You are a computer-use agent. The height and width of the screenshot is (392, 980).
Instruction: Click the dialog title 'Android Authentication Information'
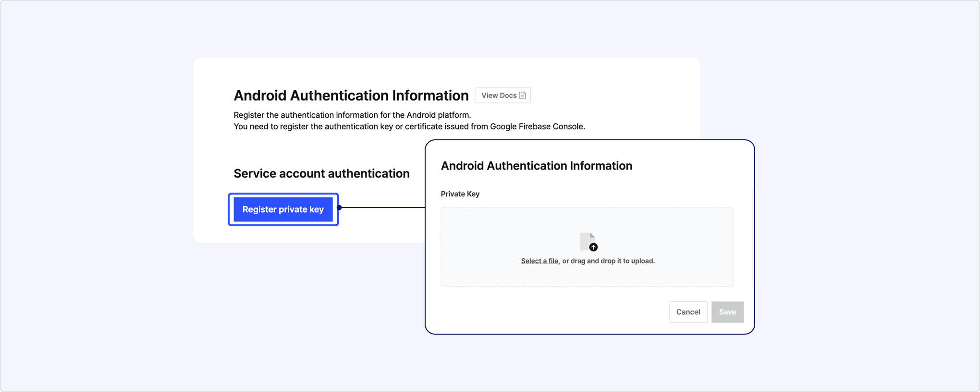[536, 166]
